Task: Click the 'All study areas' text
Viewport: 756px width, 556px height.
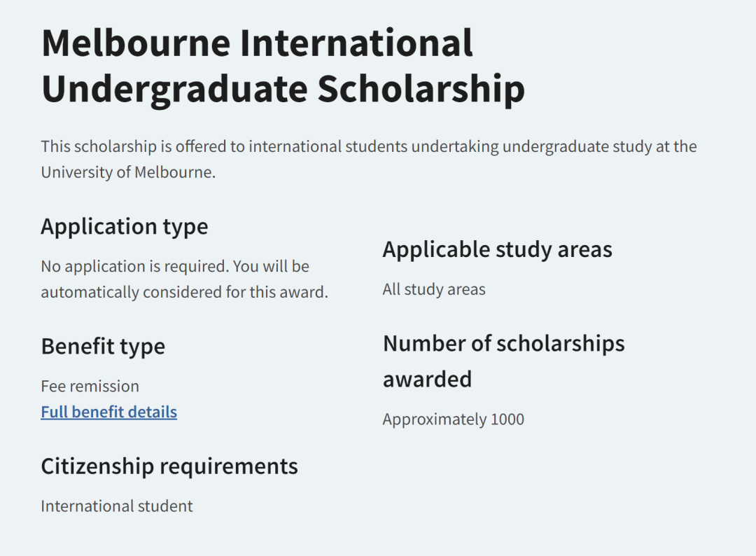Action: coord(433,289)
